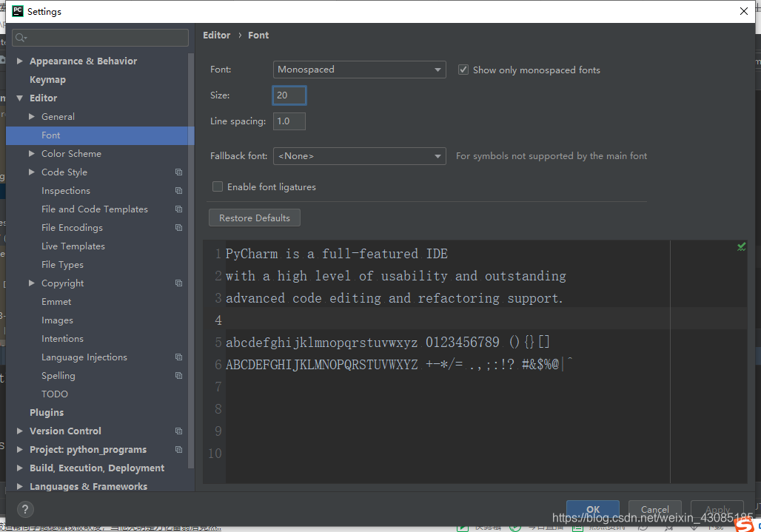Viewport: 761px width, 532px height.
Task: Click project-level icon beside File and Code Templates
Action: tap(178, 209)
